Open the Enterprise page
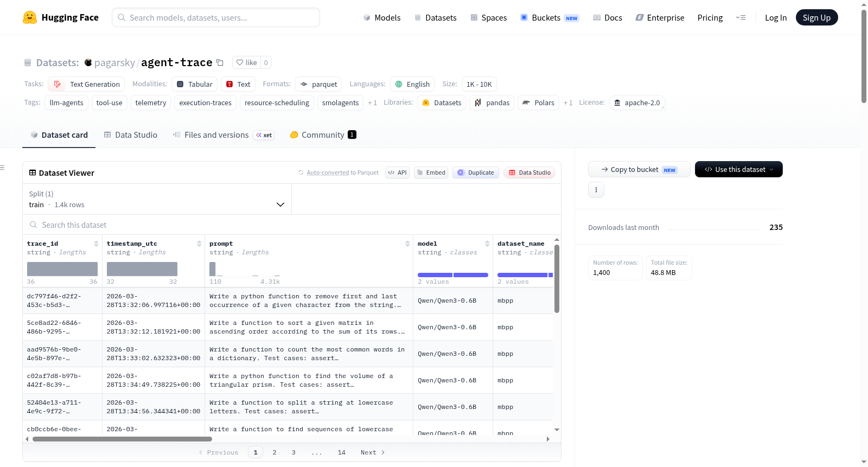Viewport: 868px width, 467px height. click(x=660, y=17)
